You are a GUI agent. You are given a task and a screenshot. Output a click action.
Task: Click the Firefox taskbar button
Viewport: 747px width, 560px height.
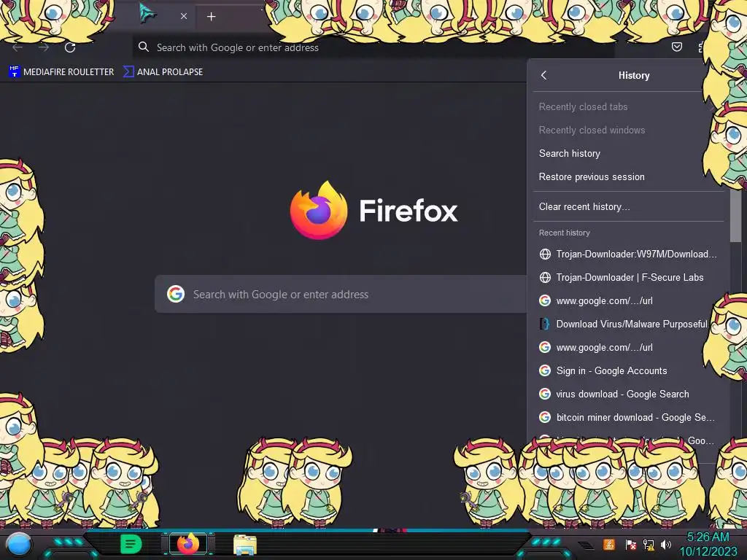pyautogui.click(x=188, y=544)
